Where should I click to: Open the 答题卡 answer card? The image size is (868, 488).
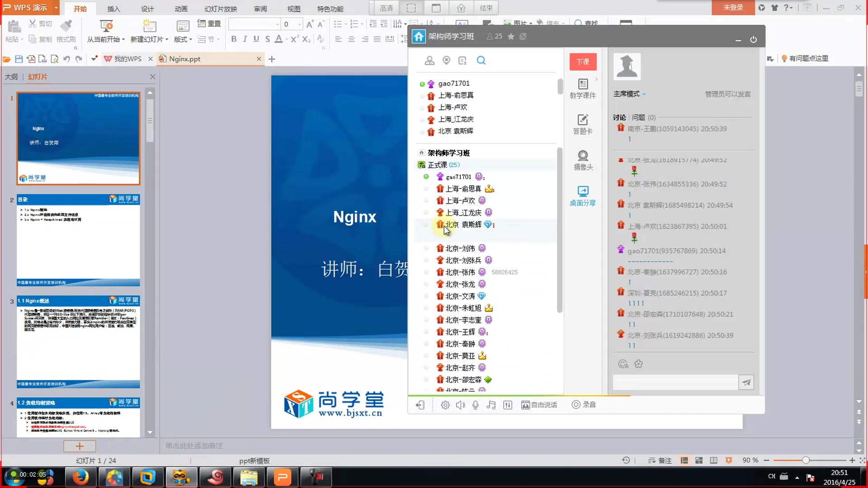click(x=583, y=124)
